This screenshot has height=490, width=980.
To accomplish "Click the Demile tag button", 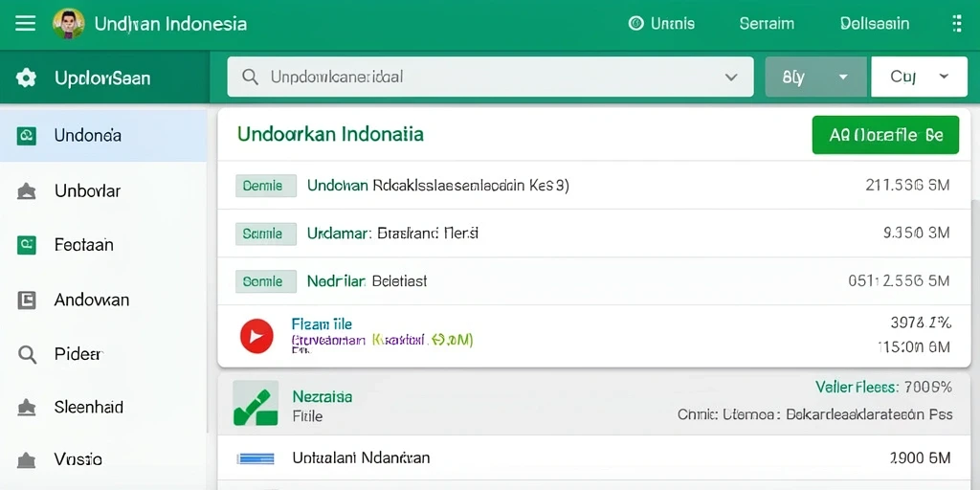I will [x=266, y=186].
